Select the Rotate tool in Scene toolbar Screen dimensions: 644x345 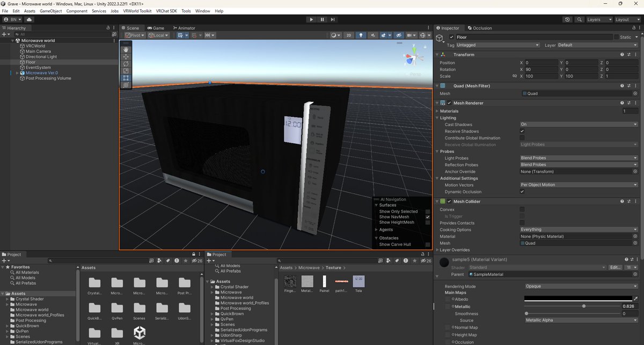tap(126, 63)
